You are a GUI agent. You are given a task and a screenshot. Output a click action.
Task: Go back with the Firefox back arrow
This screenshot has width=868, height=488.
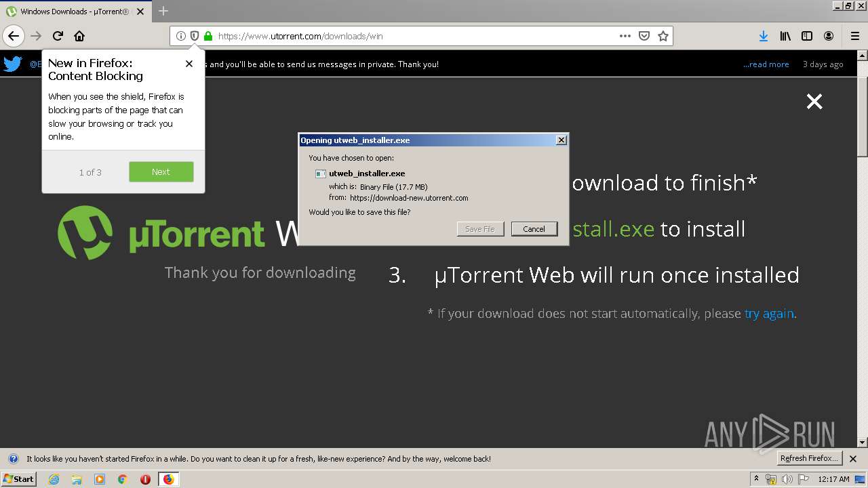(x=14, y=36)
